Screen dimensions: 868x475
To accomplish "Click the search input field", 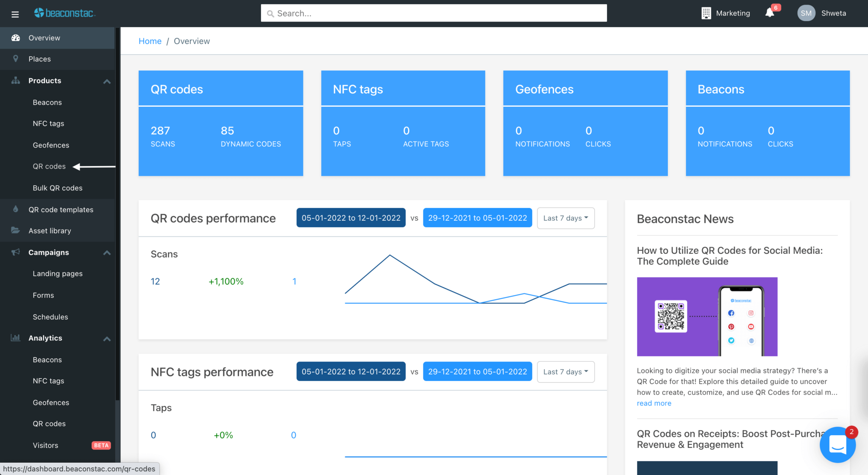I will point(434,13).
